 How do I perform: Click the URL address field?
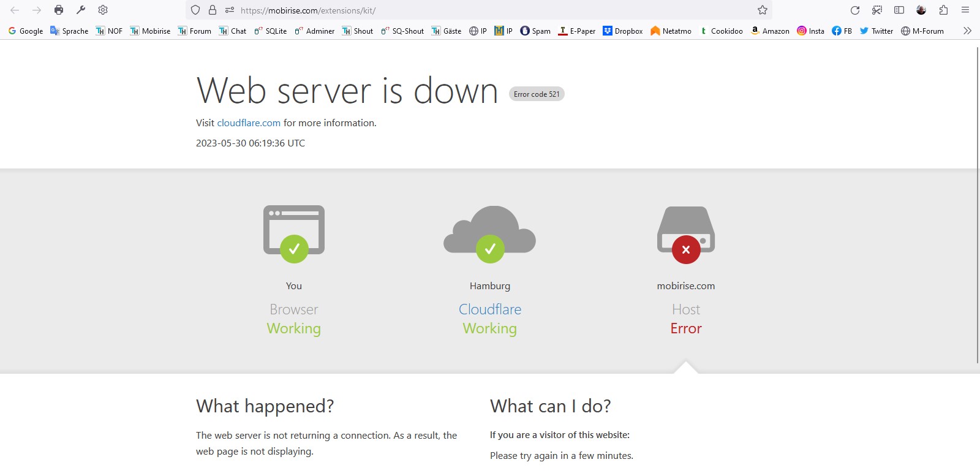click(490, 10)
